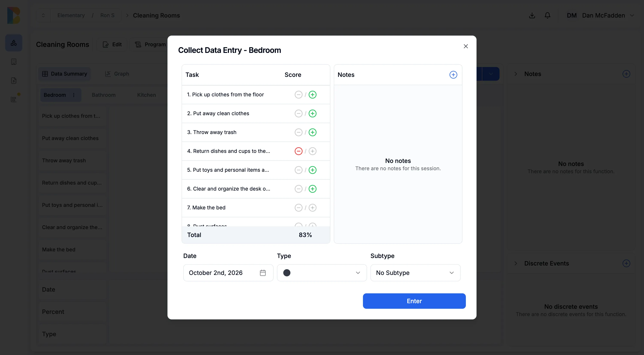Click the Program button
The image size is (644, 355).
pyautogui.click(x=150, y=45)
